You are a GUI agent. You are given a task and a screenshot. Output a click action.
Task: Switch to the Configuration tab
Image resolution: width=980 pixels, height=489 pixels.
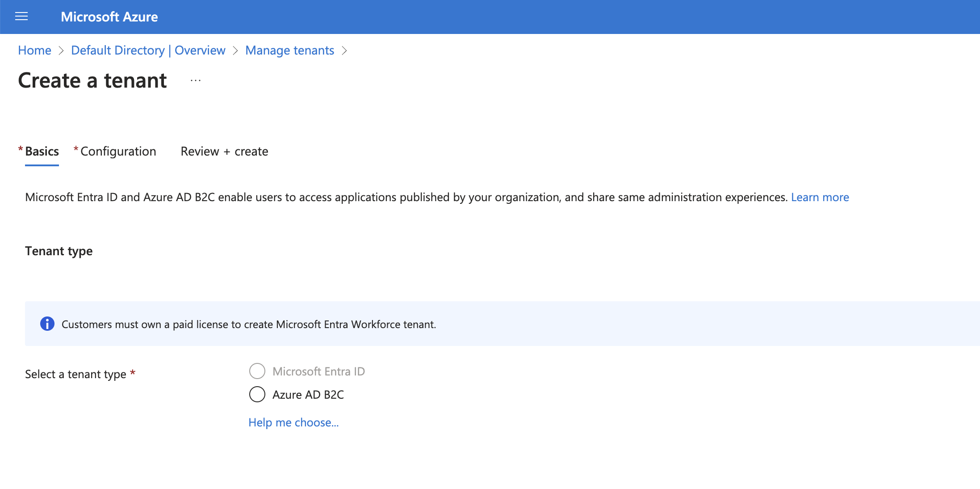118,152
